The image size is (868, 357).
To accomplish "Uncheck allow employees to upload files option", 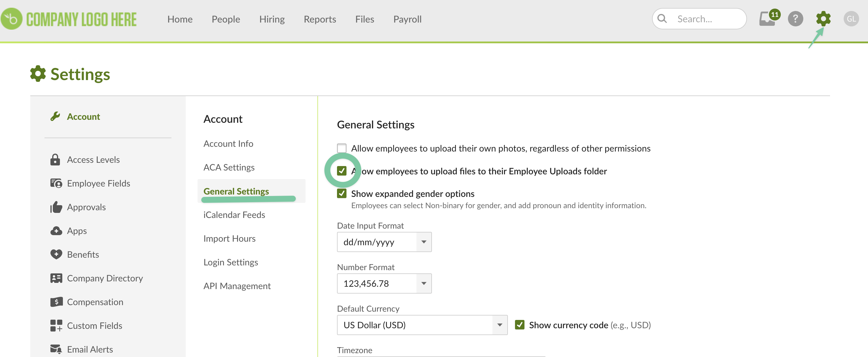I will (x=342, y=171).
